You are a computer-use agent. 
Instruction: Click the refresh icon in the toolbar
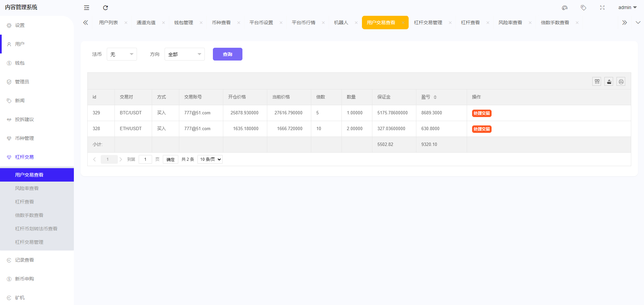click(105, 7)
